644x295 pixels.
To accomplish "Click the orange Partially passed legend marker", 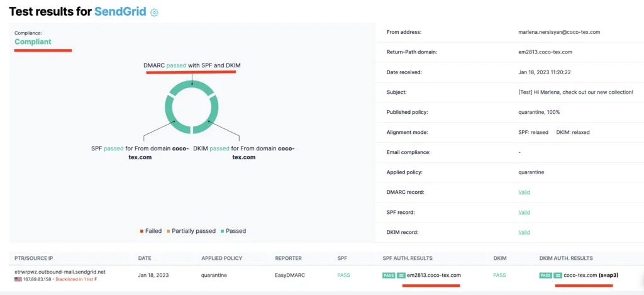I will tap(169, 231).
